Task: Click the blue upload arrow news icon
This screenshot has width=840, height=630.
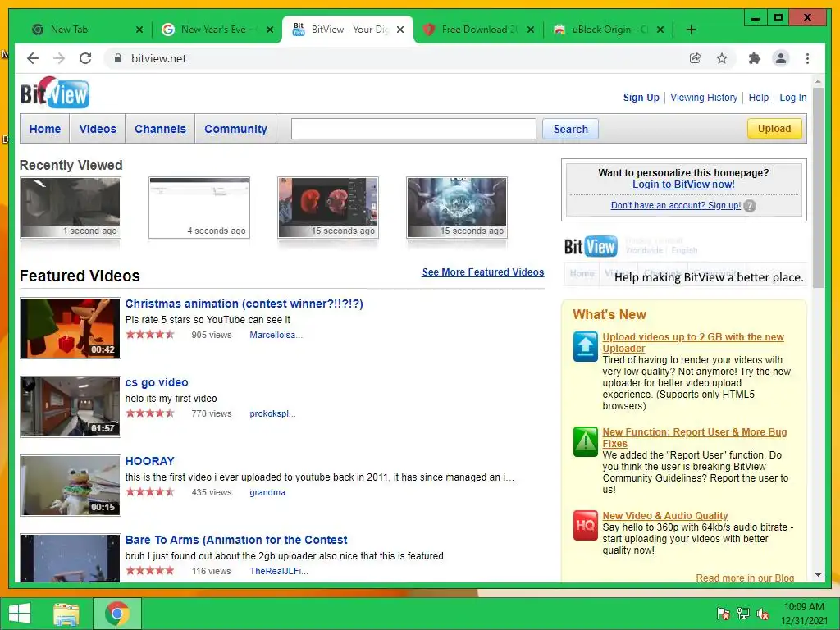Action: (585, 346)
